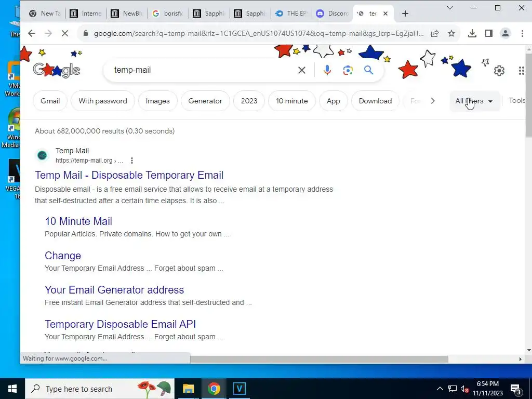Open the Google apps grid

tap(522, 71)
